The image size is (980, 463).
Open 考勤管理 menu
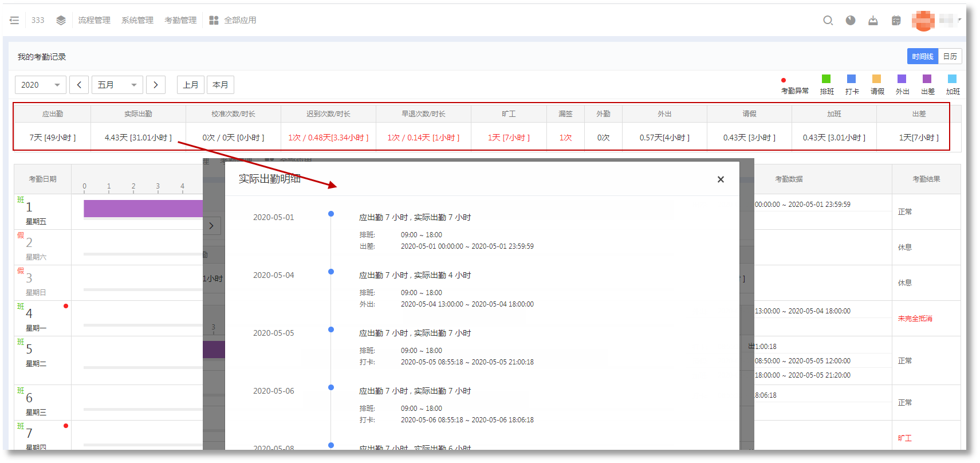180,20
